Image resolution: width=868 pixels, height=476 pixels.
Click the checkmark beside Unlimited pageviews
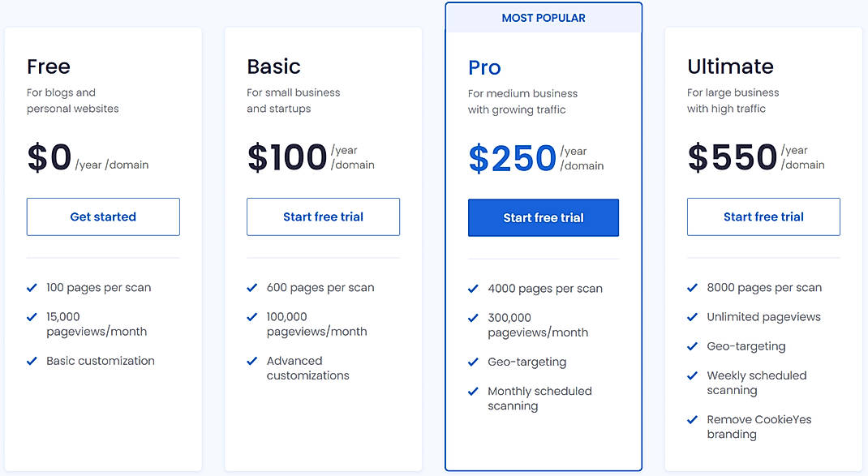coord(692,316)
